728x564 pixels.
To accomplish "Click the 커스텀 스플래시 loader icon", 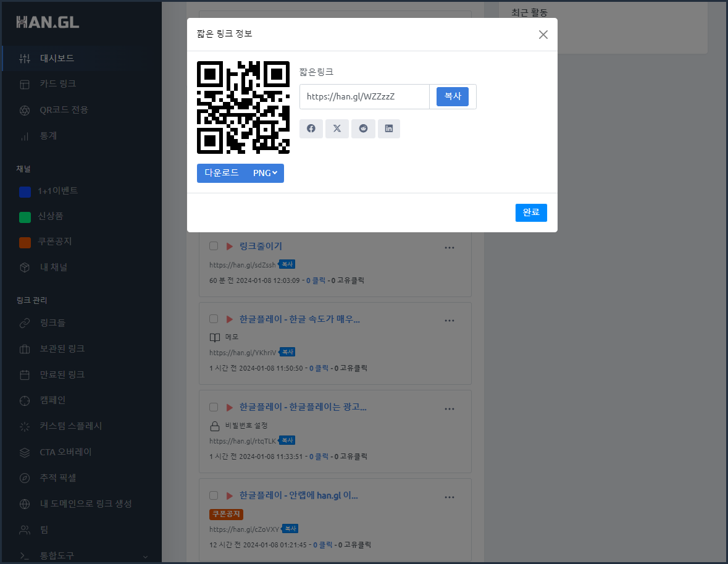I will 25,426.
